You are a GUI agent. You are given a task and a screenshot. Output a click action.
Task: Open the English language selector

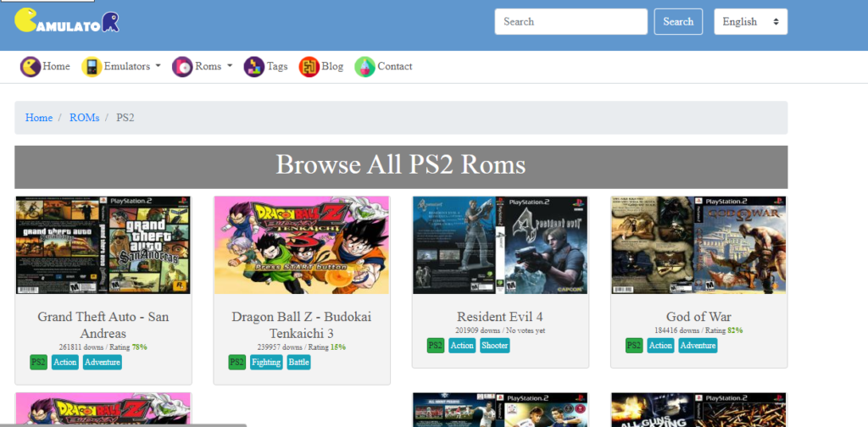pos(751,21)
